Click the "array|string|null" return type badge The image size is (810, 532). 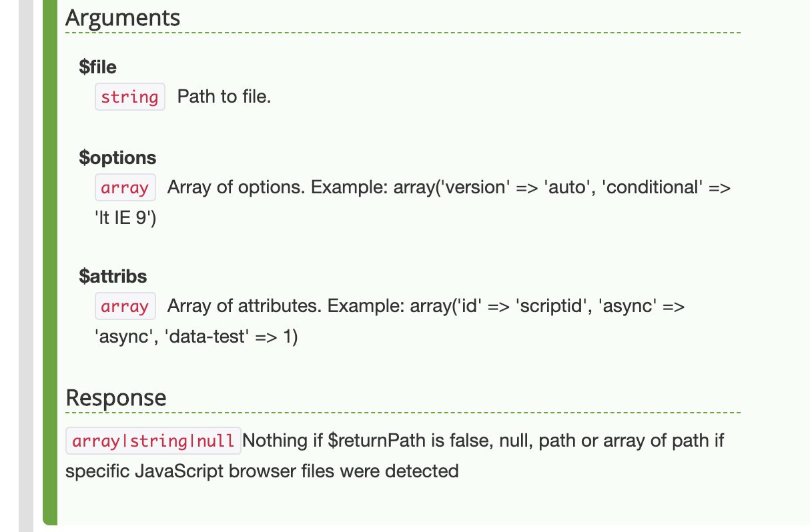(153, 441)
